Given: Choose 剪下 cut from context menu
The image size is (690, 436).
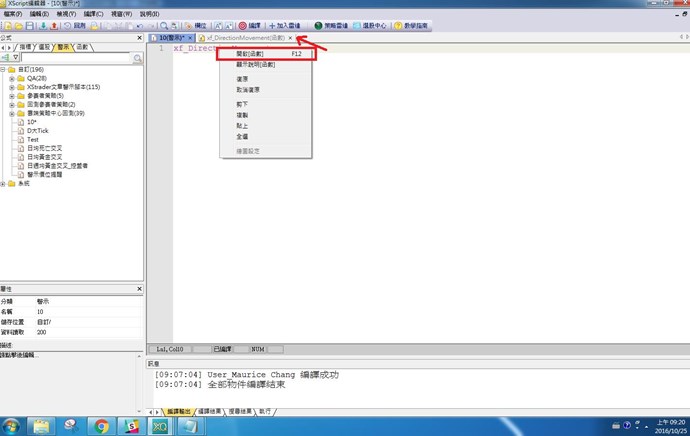Looking at the screenshot, I should pos(266,104).
